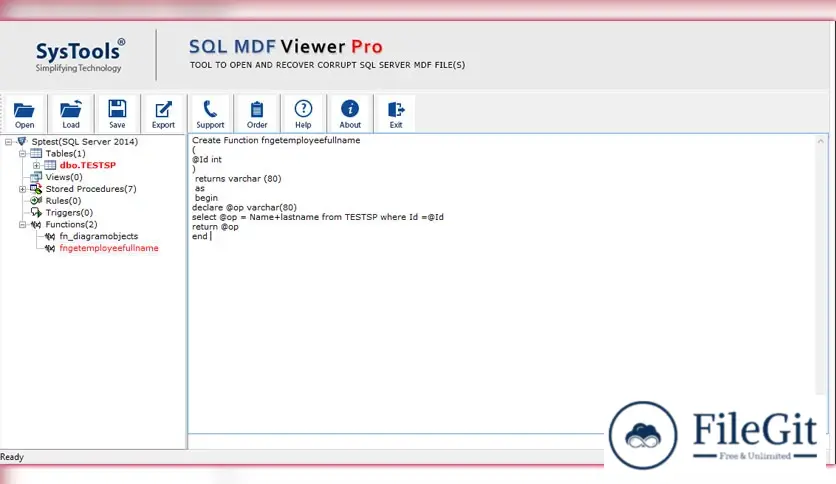Click the Stored Procedures node icon
The image size is (836, 484).
pos(36,189)
